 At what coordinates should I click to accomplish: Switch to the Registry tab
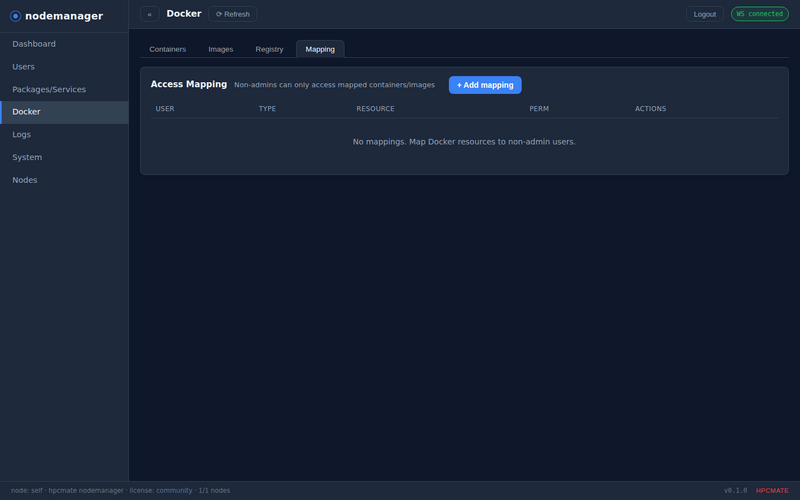point(269,49)
